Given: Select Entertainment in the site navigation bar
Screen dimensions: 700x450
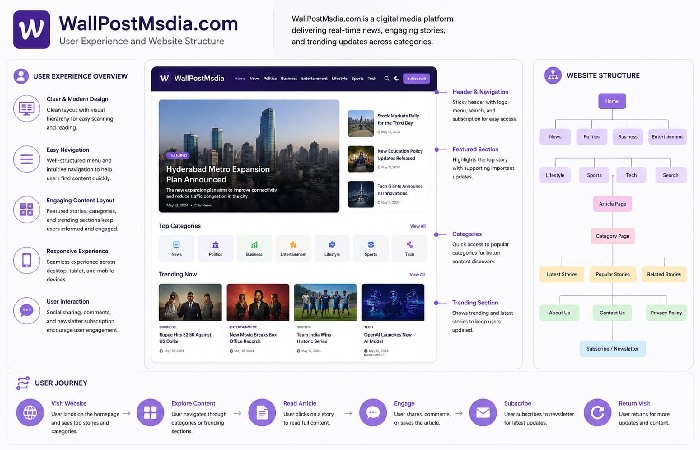Looking at the screenshot, I should (x=314, y=79).
